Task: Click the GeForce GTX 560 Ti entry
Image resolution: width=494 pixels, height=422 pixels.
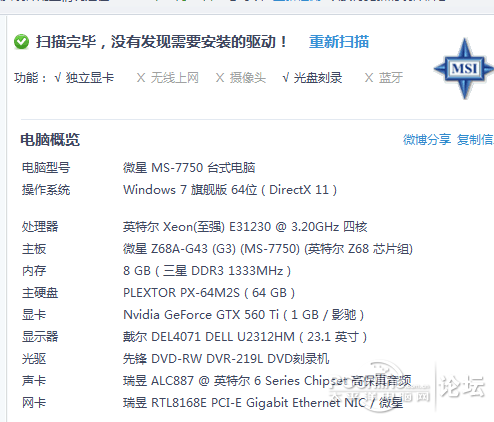Action: pyautogui.click(x=243, y=315)
